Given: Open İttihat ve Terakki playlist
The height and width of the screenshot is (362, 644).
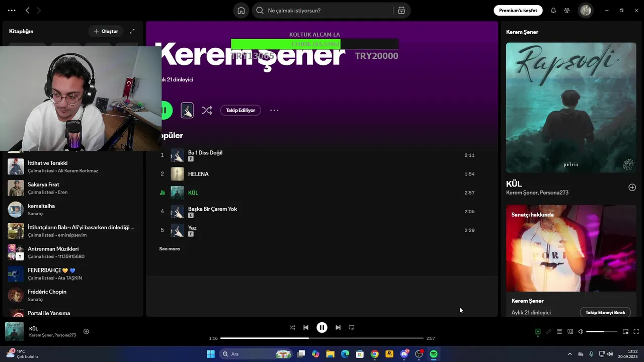Looking at the screenshot, I should click(73, 166).
